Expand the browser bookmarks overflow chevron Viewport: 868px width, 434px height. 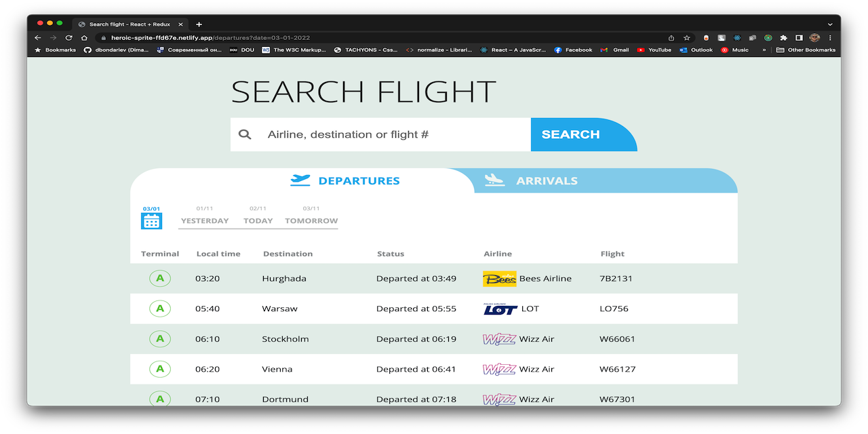point(764,49)
